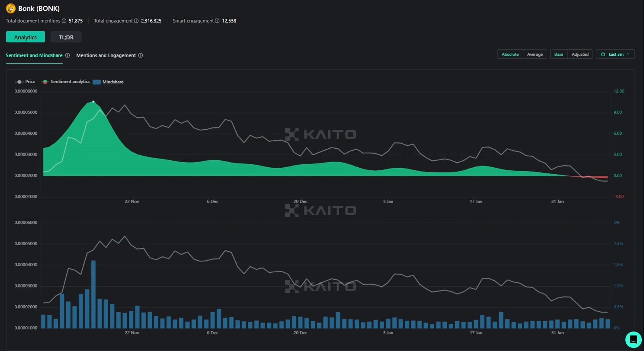Click the 31 Jan label on sentiment chart
644x351 pixels.
(x=557, y=201)
